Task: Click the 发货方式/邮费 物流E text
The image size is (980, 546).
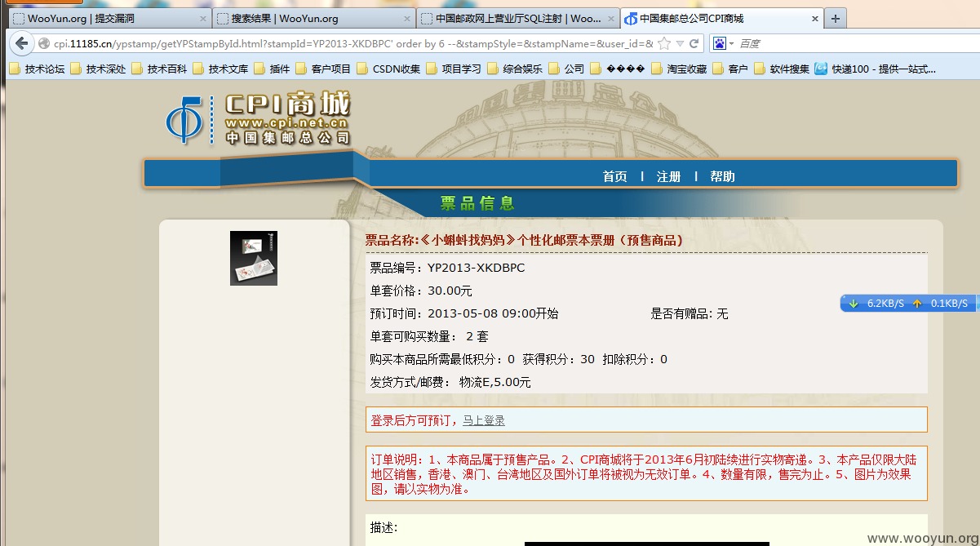Action: [450, 382]
